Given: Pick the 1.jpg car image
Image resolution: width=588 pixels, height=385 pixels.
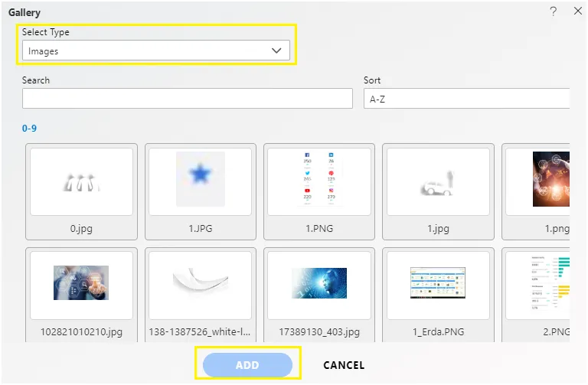Looking at the screenshot, I should point(438,191).
